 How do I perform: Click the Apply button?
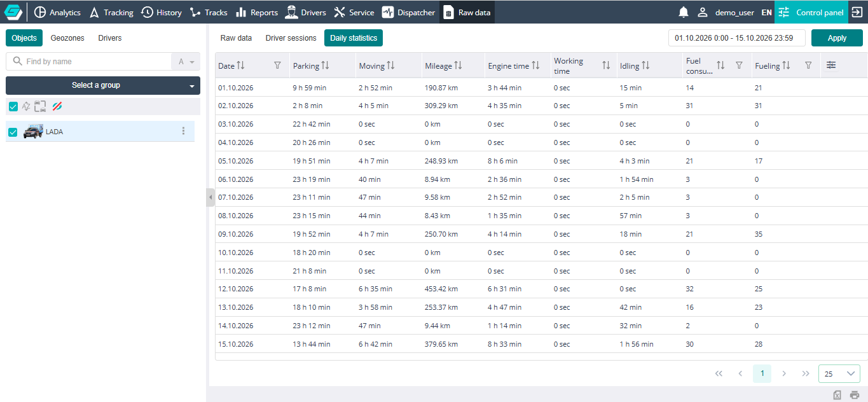837,38
